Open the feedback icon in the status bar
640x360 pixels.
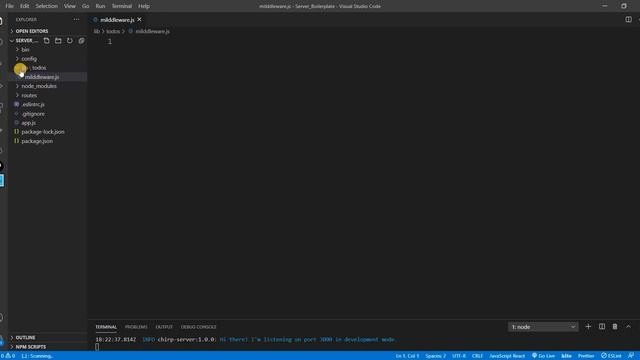pos(631,356)
